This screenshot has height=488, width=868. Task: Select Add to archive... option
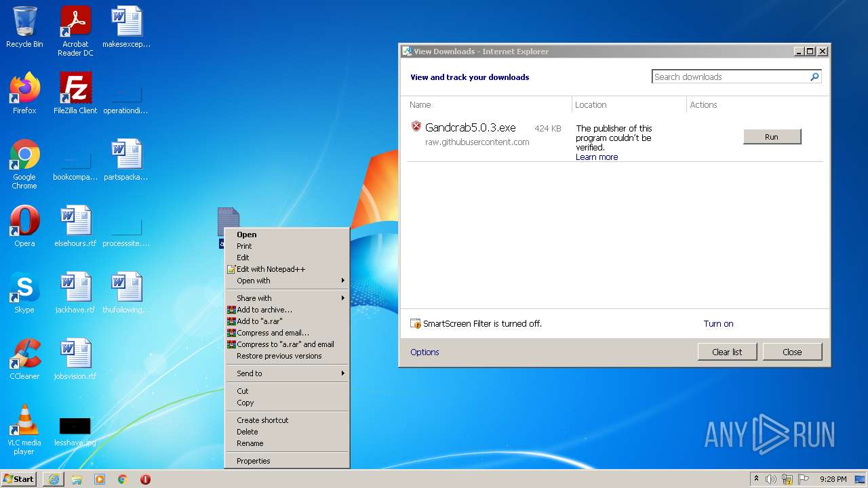(x=287, y=310)
